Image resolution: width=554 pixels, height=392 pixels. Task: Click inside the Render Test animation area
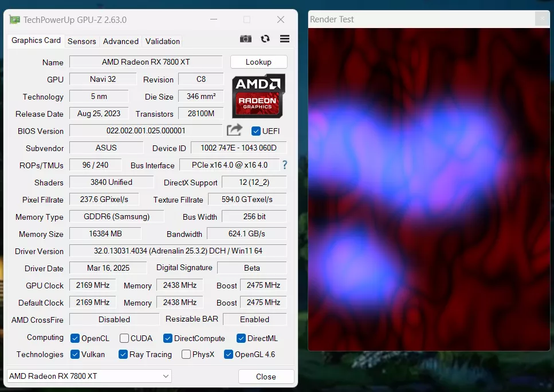click(429, 189)
